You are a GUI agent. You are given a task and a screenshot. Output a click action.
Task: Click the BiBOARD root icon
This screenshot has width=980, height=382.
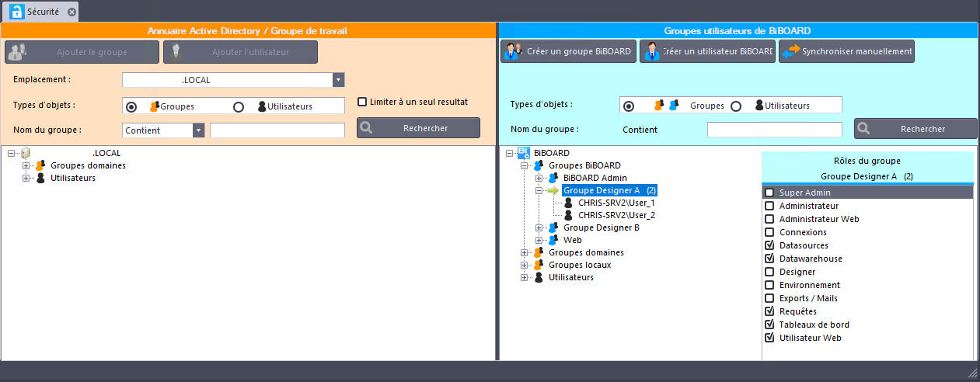point(524,153)
